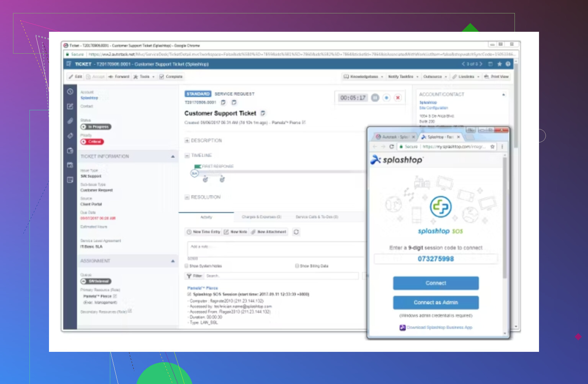The width and height of the screenshot is (588, 384).
Task: Switch to the Service Calls & To-Dos tab
Action: point(317,217)
